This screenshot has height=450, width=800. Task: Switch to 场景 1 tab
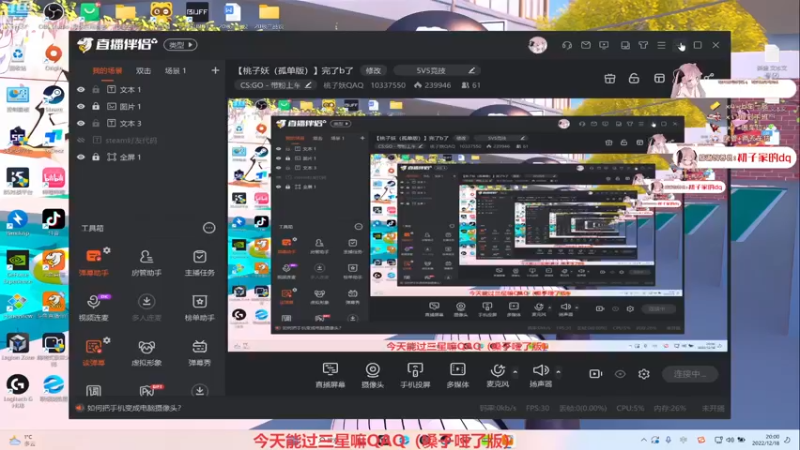176,70
